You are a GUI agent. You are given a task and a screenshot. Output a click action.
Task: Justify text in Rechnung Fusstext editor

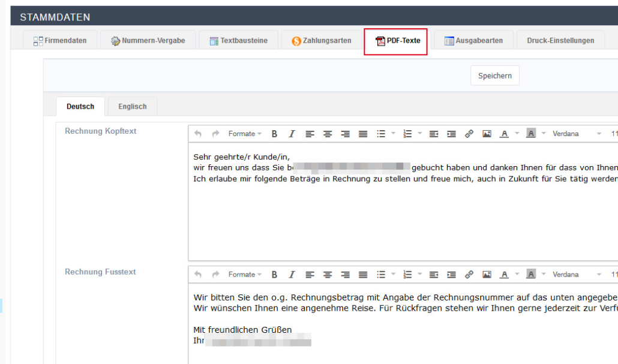click(363, 275)
